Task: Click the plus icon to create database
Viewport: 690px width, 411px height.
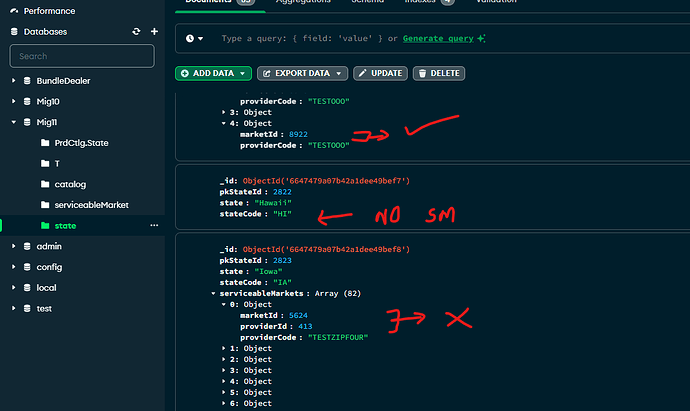Action: click(154, 32)
